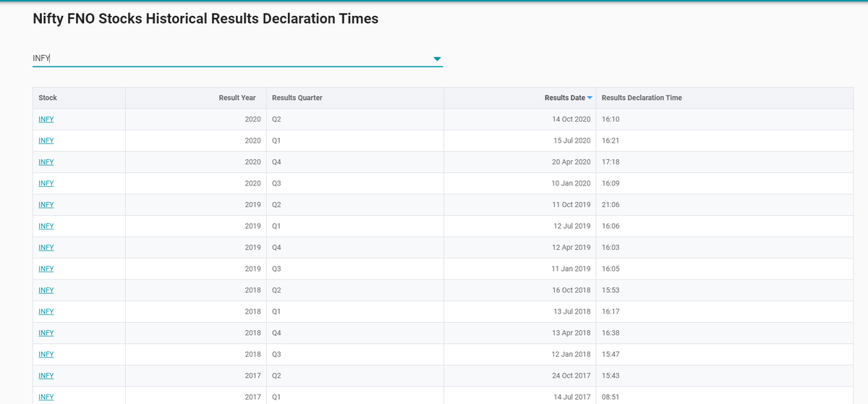Click the declaration time 16:17
This screenshot has height=404, width=868.
point(610,311)
